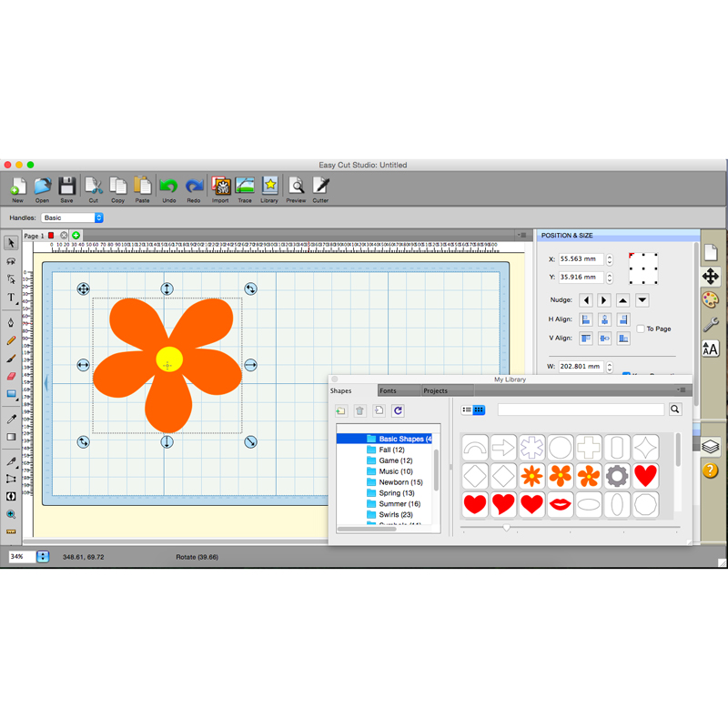Click the refresh library icon
Viewport: 728px width, 728px height.
(x=398, y=411)
